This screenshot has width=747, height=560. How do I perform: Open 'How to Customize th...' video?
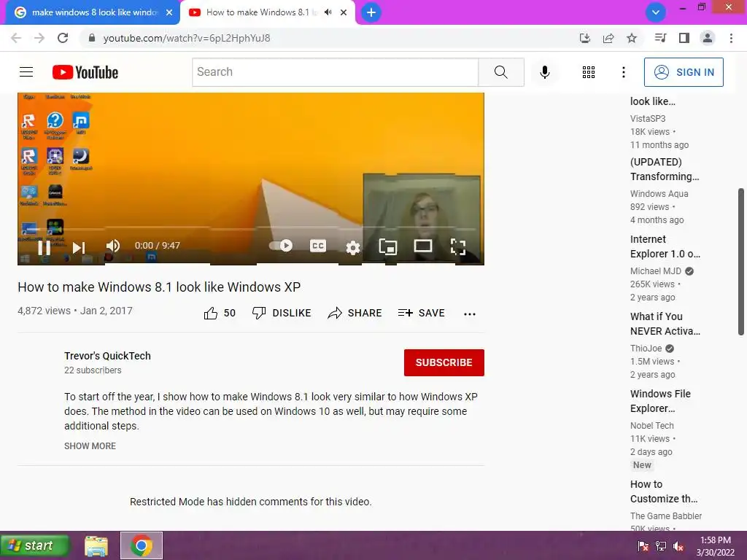point(664,491)
